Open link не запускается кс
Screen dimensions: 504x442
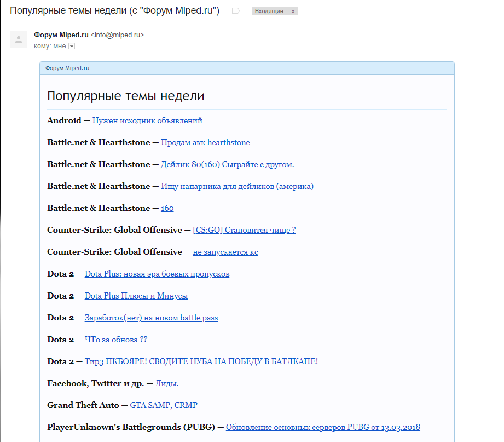[x=225, y=252]
